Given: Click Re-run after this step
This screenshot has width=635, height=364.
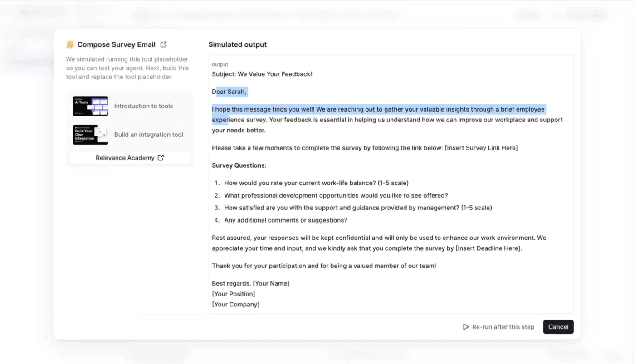Looking at the screenshot, I should tap(498, 327).
